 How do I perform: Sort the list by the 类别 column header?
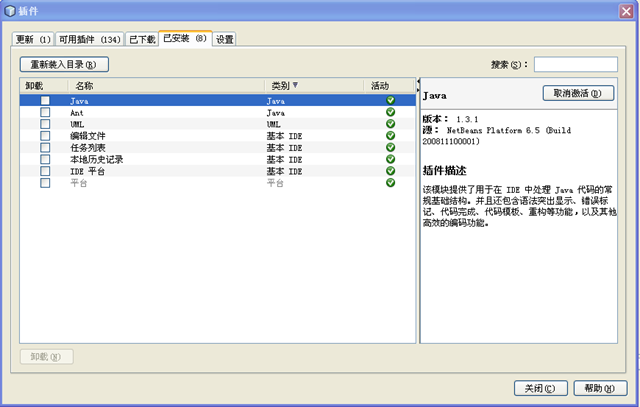[x=314, y=86]
